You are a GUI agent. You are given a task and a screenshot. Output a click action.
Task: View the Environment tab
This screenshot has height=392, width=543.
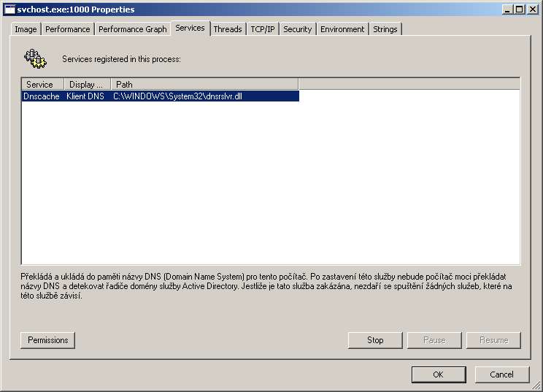[342, 29]
